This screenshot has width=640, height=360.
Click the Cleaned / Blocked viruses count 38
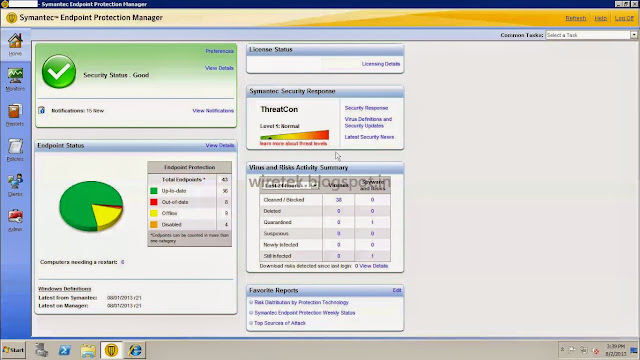click(339, 200)
